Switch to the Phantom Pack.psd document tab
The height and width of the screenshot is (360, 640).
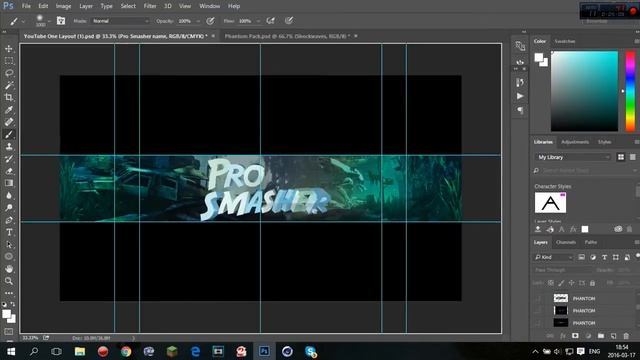(x=287, y=36)
